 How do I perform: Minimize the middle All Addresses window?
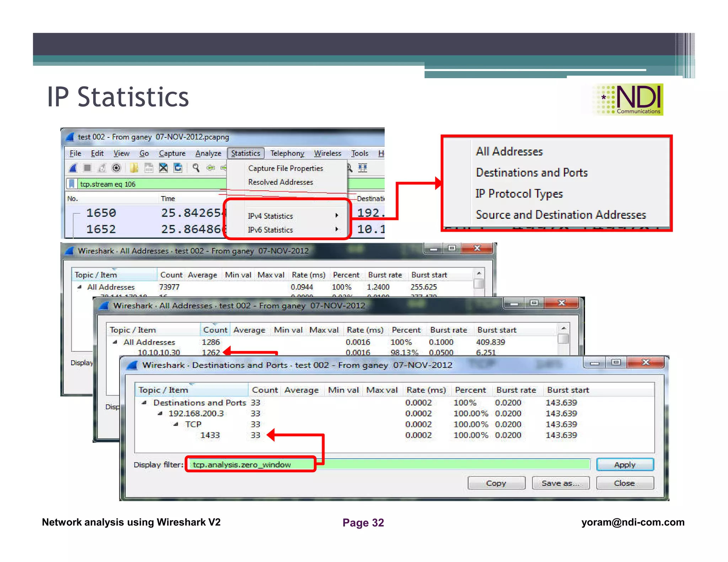coord(514,303)
